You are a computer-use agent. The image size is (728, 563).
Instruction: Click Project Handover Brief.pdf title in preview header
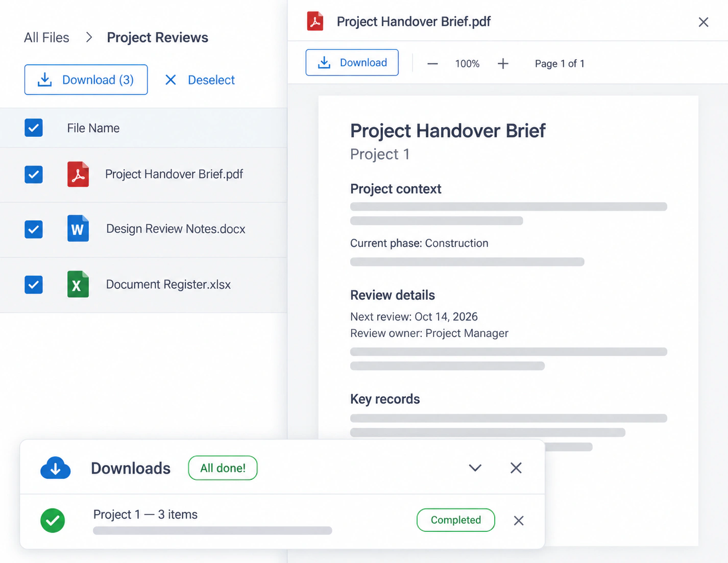(414, 21)
